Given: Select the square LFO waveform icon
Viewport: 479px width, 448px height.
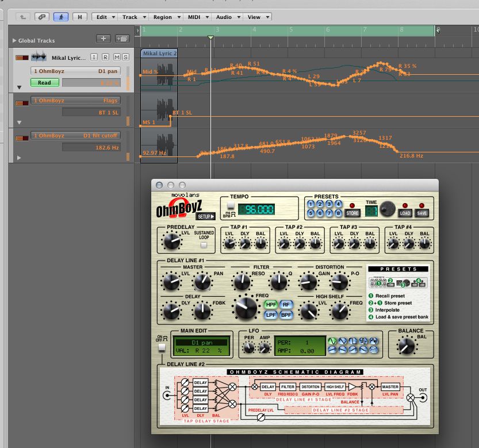Looking at the screenshot, I should click(x=353, y=341).
